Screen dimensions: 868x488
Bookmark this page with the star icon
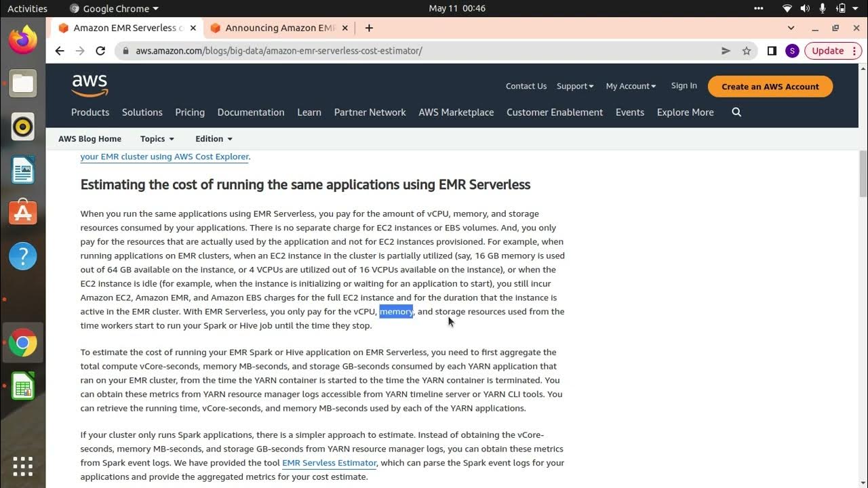[747, 51]
